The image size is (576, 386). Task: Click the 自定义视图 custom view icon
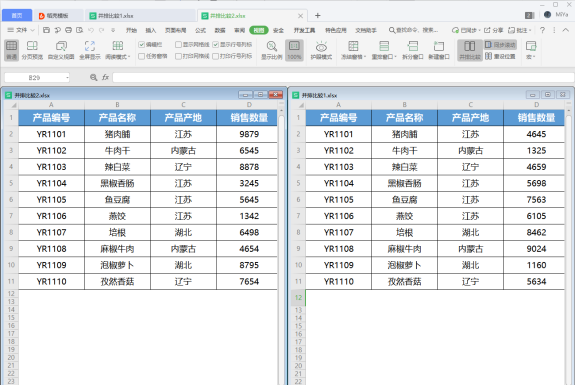tap(61, 50)
